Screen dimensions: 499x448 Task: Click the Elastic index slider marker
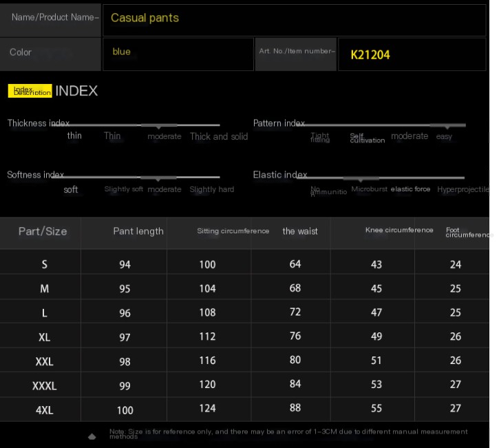[x=361, y=178]
